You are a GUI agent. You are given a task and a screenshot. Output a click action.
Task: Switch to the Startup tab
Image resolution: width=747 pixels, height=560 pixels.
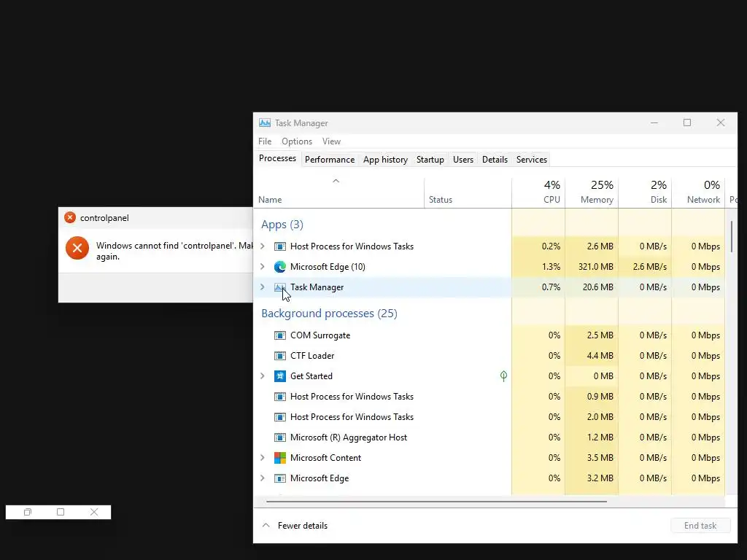[x=430, y=160]
